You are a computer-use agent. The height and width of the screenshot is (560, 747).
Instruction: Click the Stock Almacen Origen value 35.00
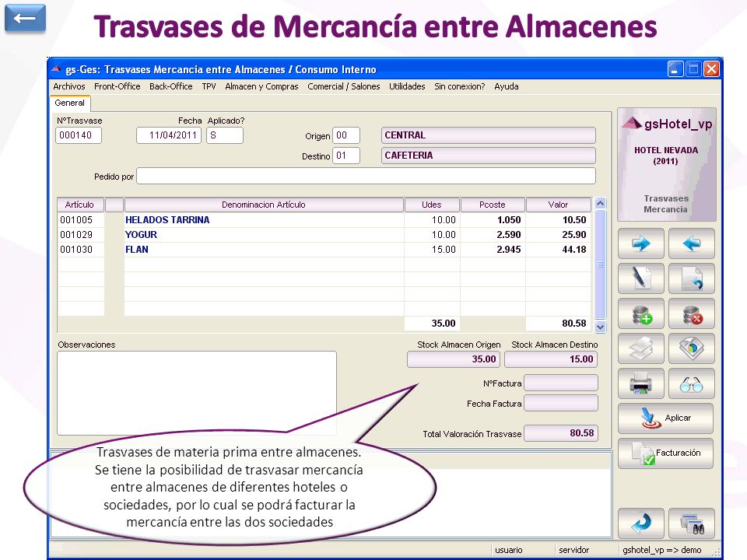(454, 359)
